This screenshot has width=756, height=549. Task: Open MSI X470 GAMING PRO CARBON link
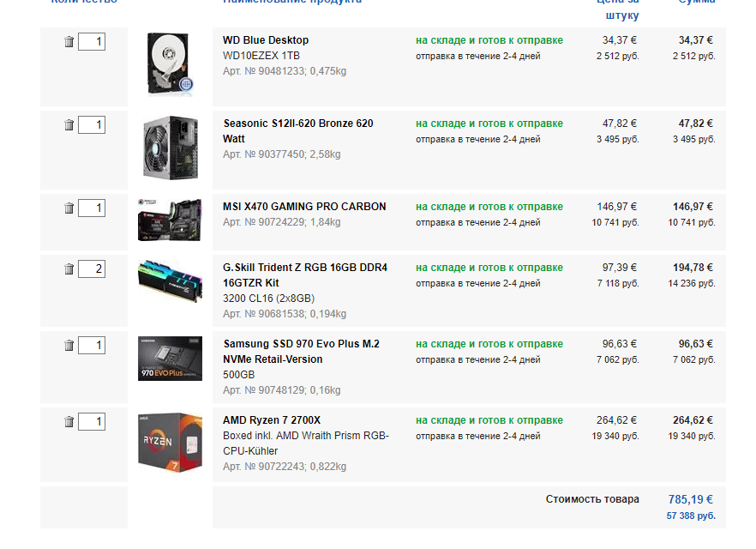(304, 207)
